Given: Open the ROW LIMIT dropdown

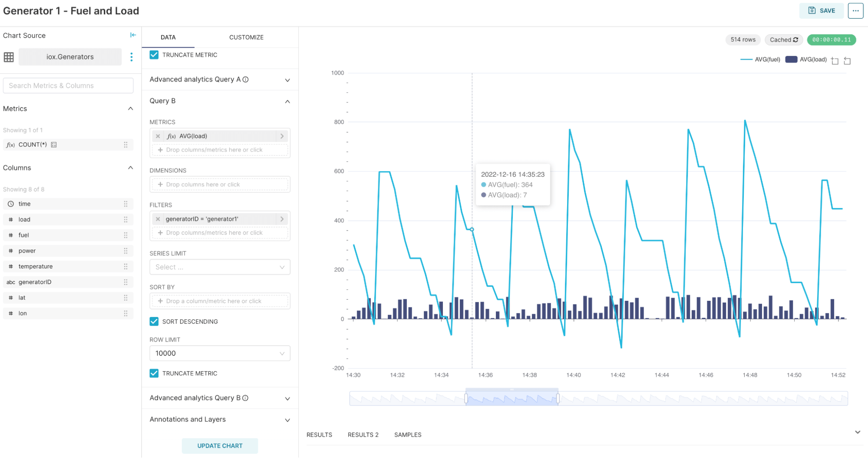Looking at the screenshot, I should pyautogui.click(x=220, y=353).
